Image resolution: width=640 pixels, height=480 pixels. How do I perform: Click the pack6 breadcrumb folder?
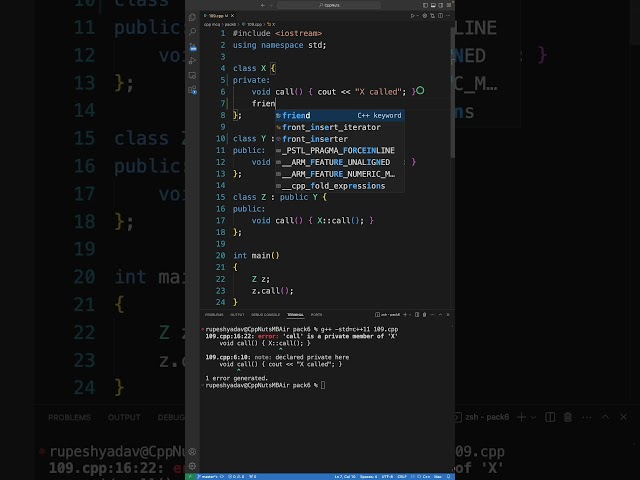[x=230, y=24]
